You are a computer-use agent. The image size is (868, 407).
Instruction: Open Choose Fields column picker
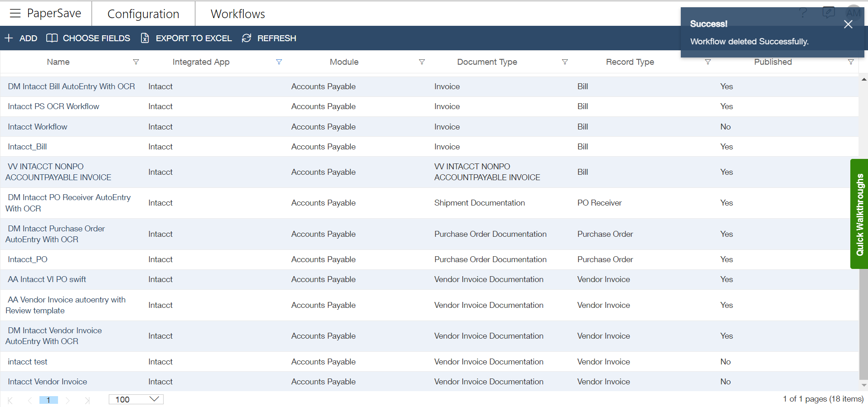click(88, 38)
